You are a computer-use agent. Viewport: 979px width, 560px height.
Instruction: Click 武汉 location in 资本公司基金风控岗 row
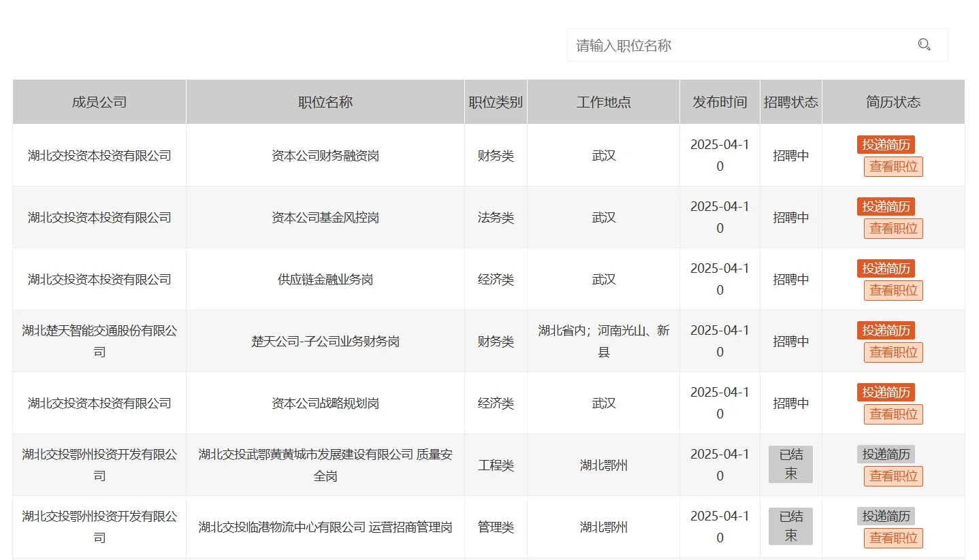(604, 218)
